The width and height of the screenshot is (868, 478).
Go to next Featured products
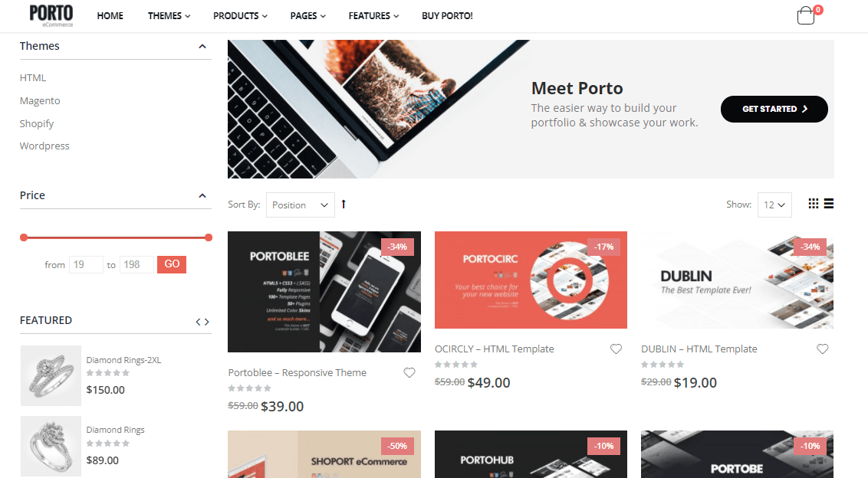coord(207,322)
